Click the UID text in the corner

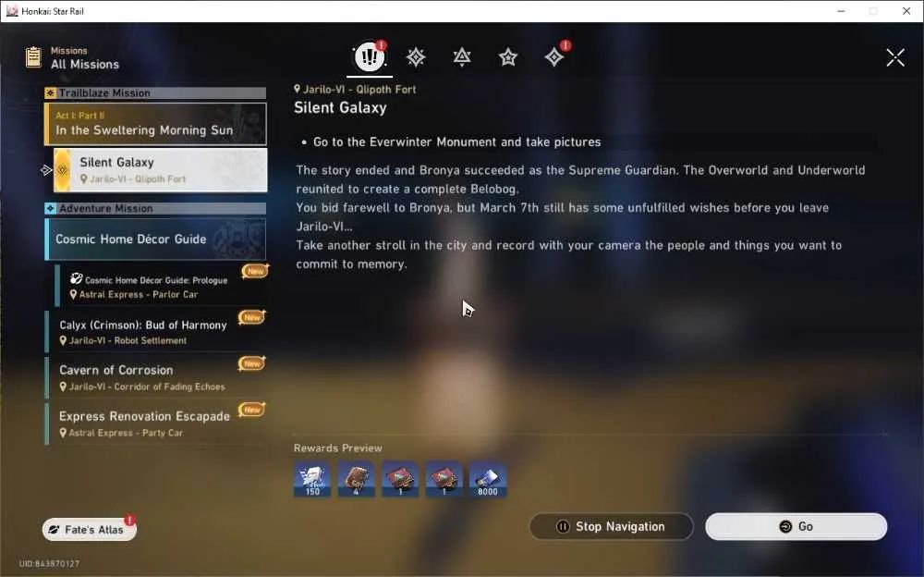[x=49, y=563]
